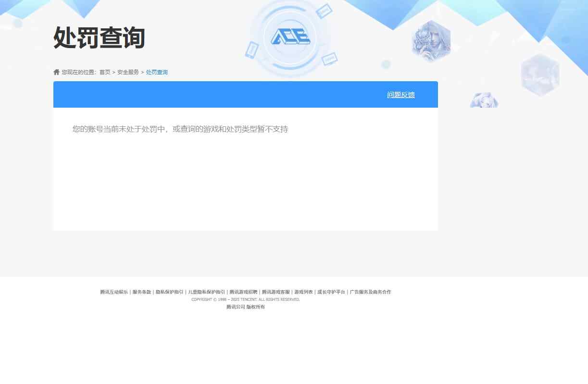Image resolution: width=588 pixels, height=384 pixels.
Task: Open the 广告服务及商务合作 cooperation link
Action: pyautogui.click(x=370, y=292)
